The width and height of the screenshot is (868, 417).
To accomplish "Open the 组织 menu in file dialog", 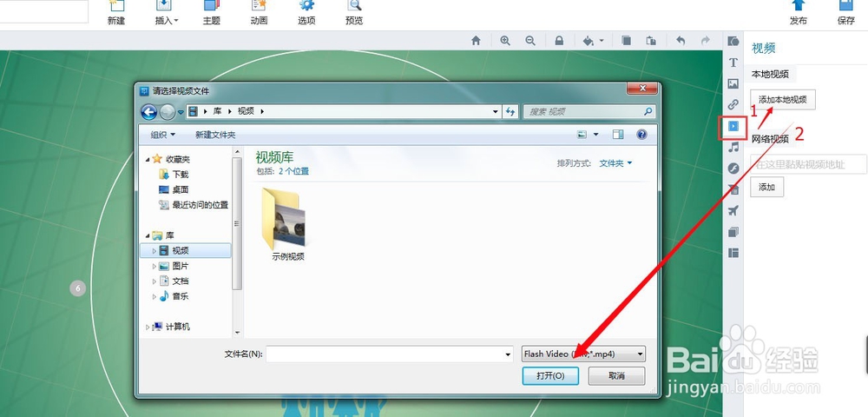I will click(163, 135).
